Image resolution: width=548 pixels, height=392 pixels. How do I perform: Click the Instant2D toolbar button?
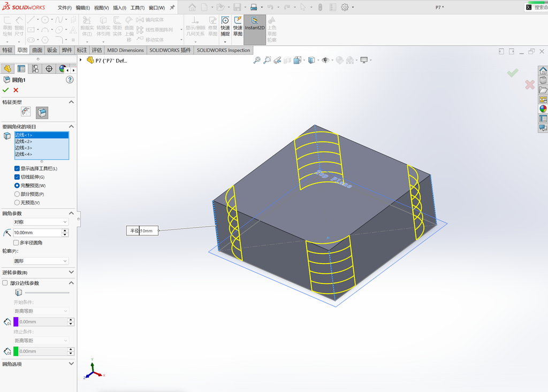point(255,29)
